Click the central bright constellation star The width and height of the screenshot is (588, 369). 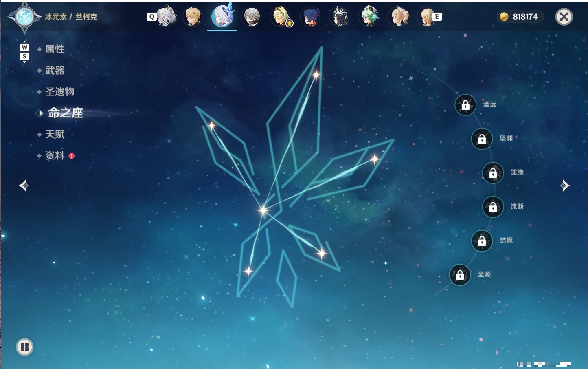tap(263, 210)
